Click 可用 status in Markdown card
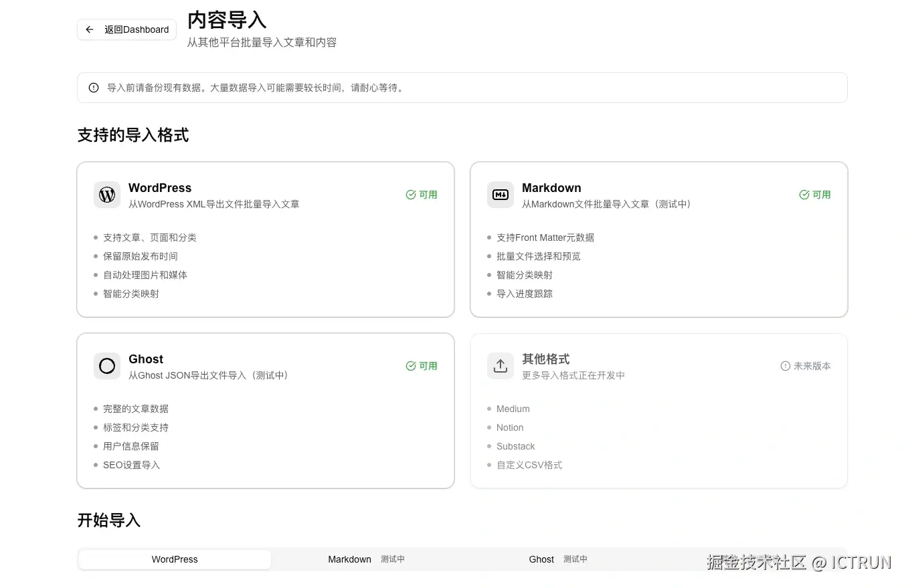The image size is (908, 588). click(x=822, y=195)
